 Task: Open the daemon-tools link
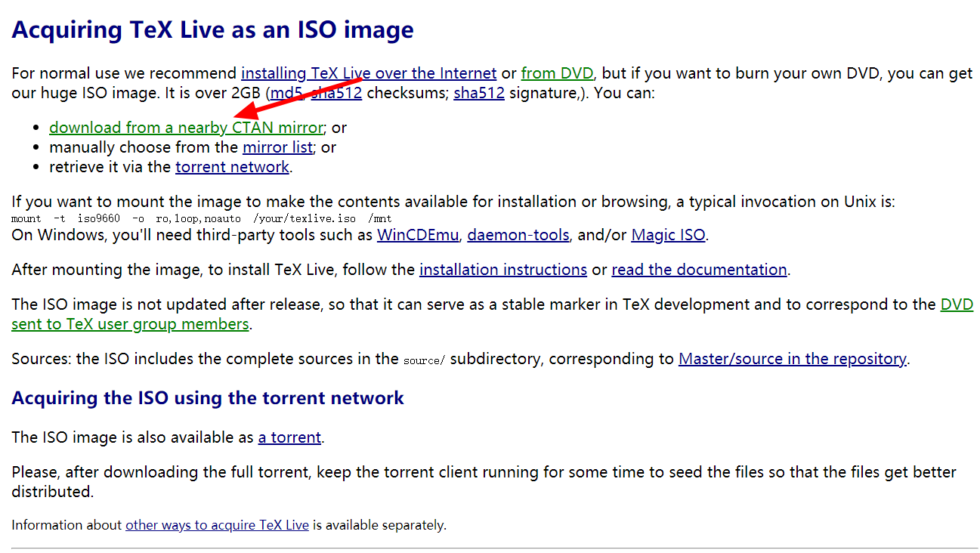click(518, 235)
